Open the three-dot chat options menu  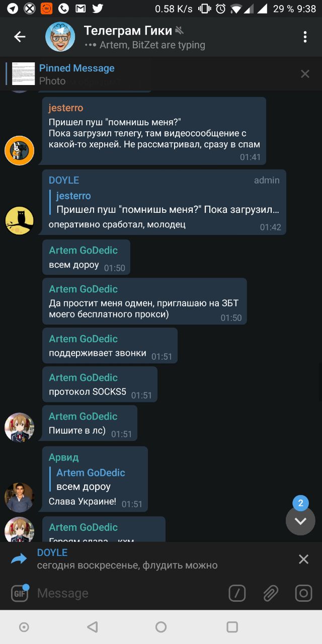pos(305,37)
